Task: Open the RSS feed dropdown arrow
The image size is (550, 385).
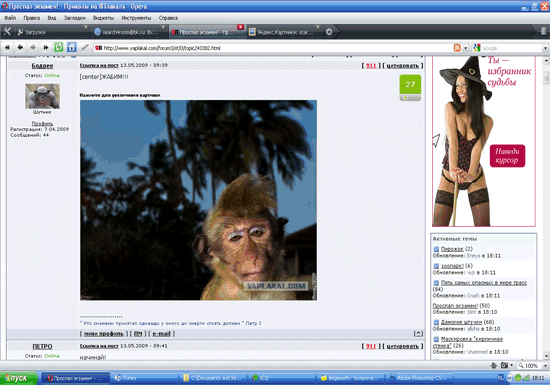Action: [x=465, y=48]
